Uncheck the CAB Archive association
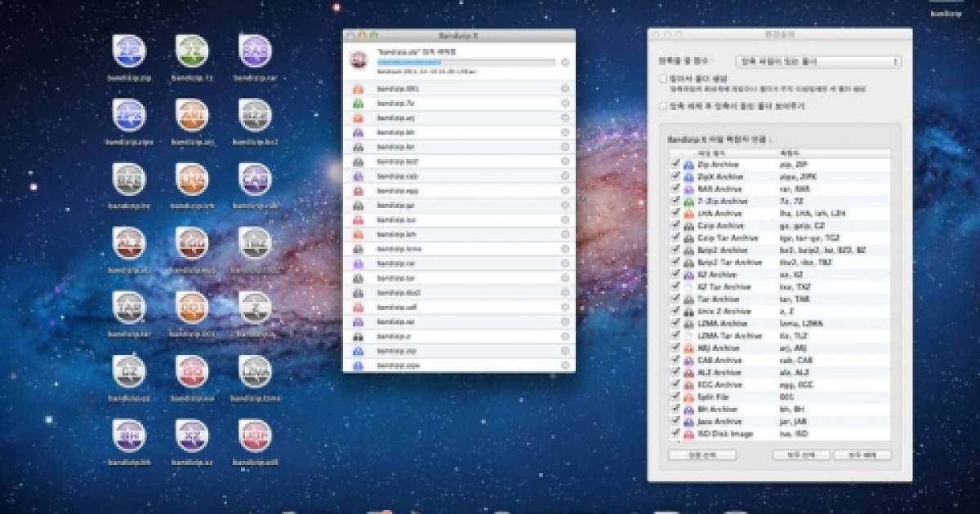980x514 pixels. coord(675,360)
